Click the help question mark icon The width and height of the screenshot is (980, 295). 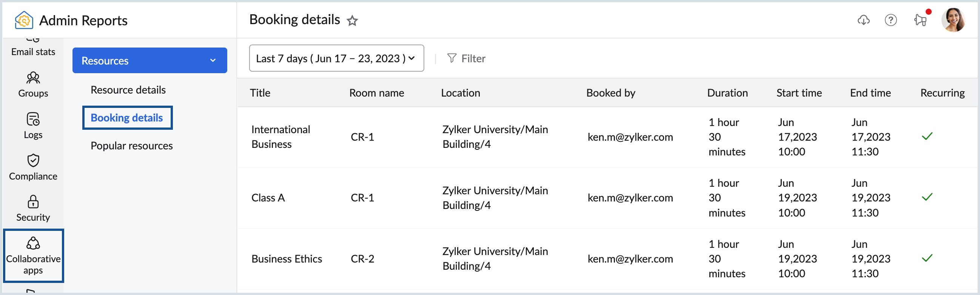coord(890,20)
